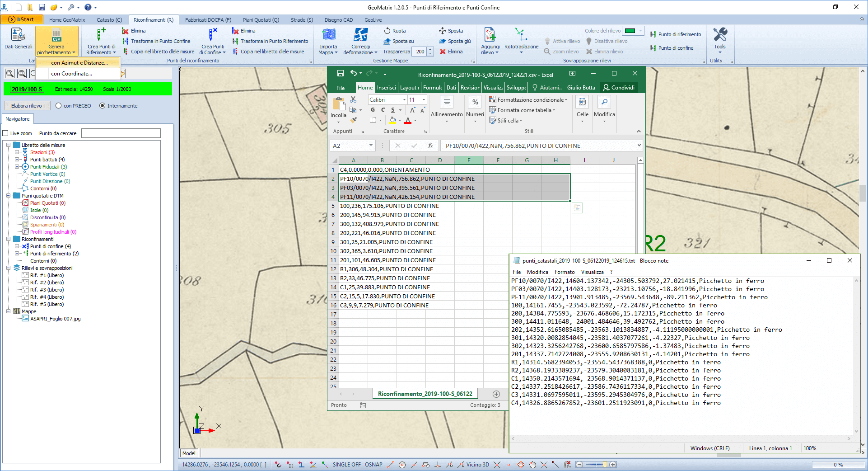Click Sposta giù in Gestione Mappe
The image size is (868, 471).
pyautogui.click(x=455, y=41)
